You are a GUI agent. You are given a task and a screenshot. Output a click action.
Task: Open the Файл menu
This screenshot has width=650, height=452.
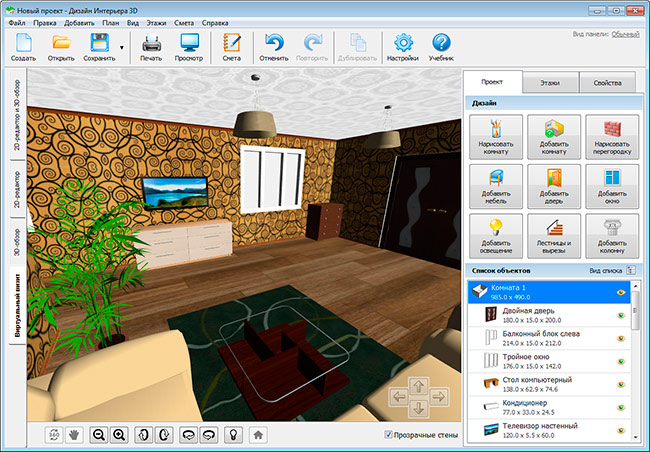[17, 23]
